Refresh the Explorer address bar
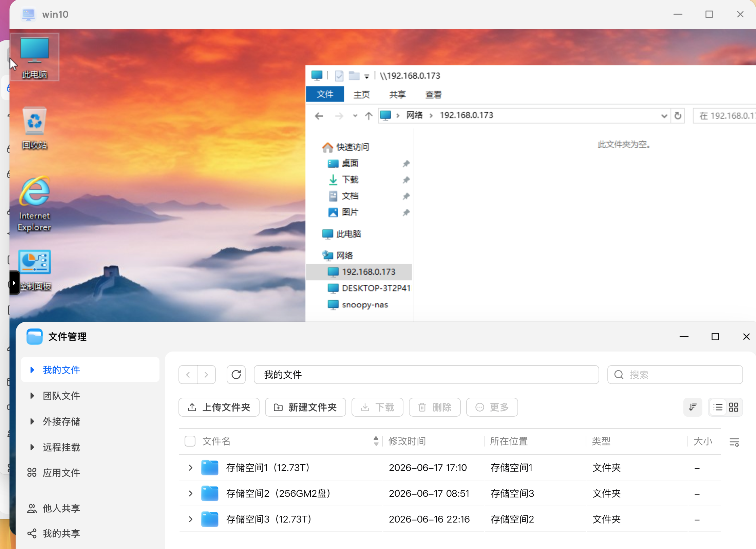This screenshot has height=549, width=756. pyautogui.click(x=678, y=116)
